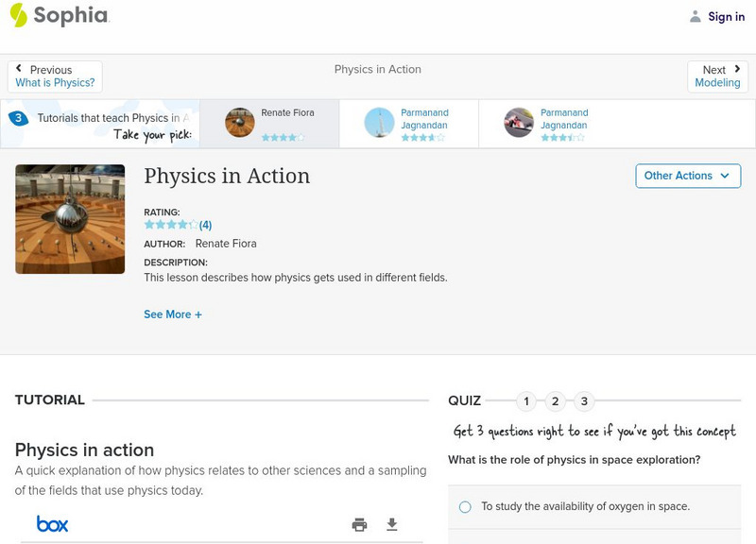The width and height of the screenshot is (756, 544).
Task: Select the oxygen availability answer option
Action: [465, 507]
